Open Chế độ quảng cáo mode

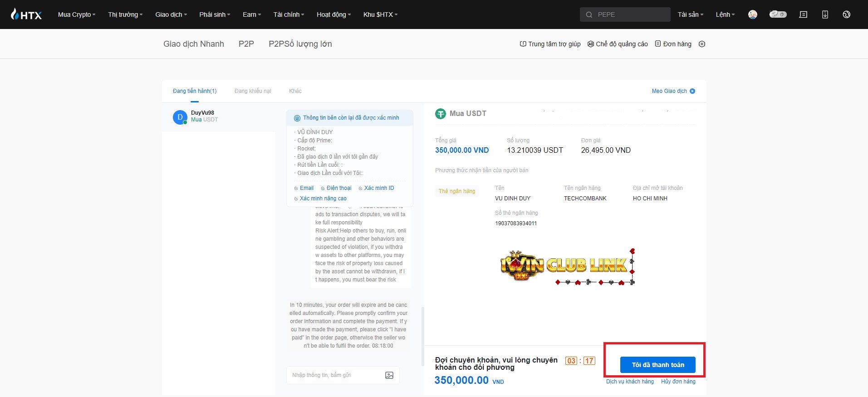618,44
